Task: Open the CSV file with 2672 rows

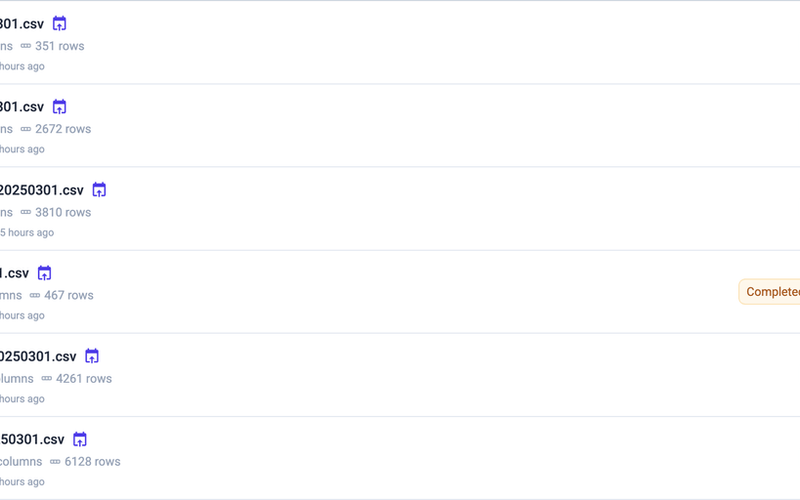Action: tap(22, 107)
